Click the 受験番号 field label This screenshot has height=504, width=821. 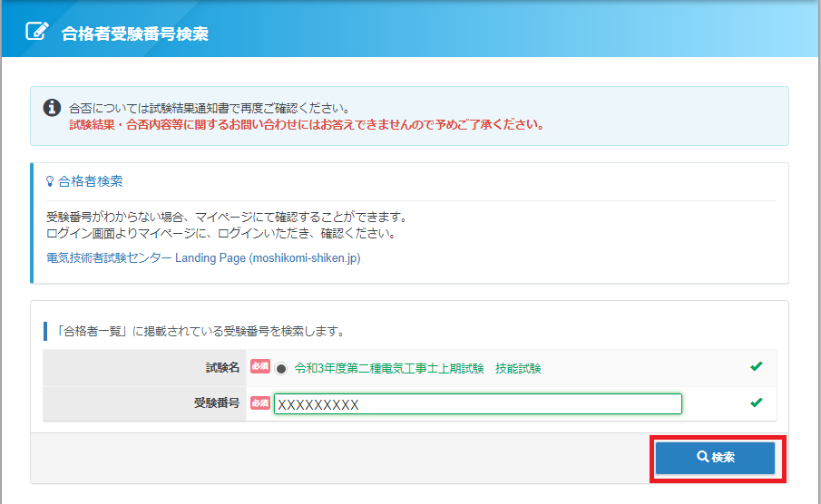(216, 403)
